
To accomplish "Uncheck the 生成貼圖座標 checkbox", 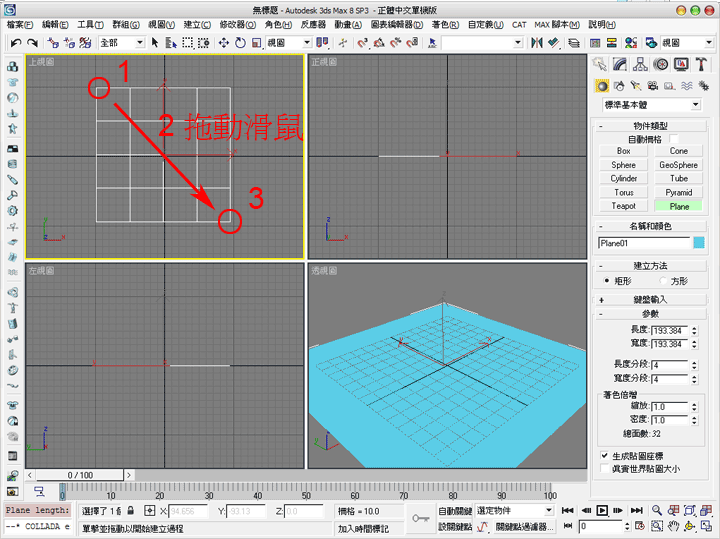I will tap(605, 456).
